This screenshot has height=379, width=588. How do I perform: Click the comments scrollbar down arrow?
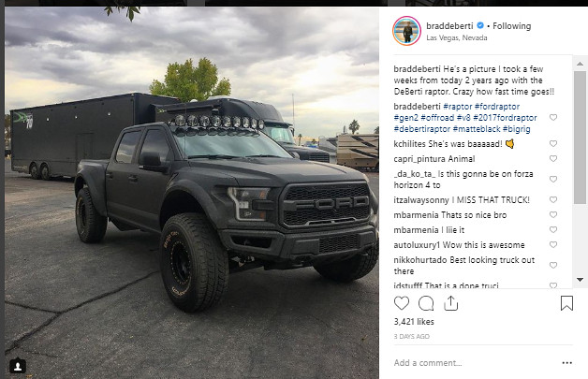pos(580,280)
